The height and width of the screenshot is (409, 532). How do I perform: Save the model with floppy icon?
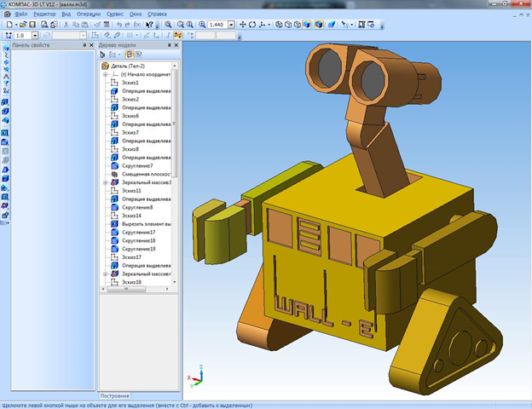click(x=32, y=25)
